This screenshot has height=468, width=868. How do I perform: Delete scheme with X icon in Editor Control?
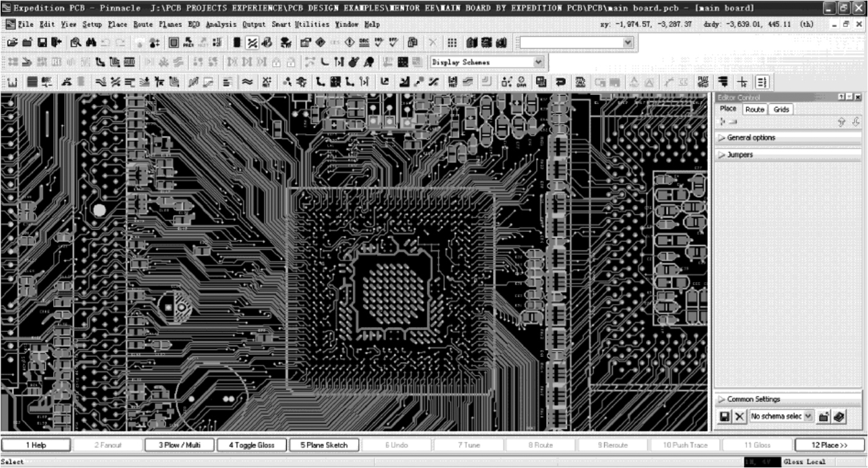pos(739,416)
